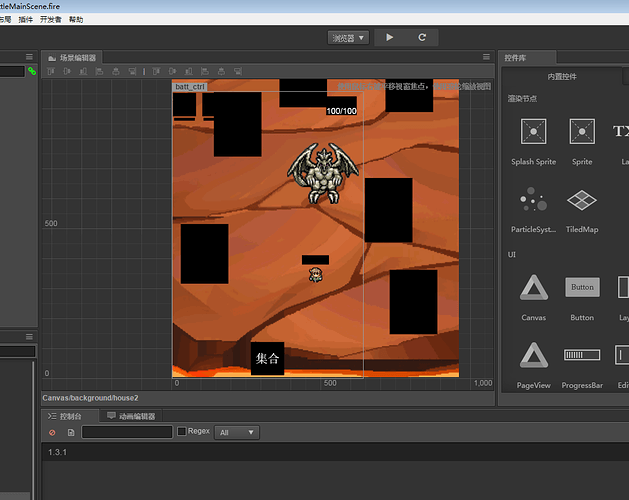The image size is (629, 500).
Task: Select the gargoyle monster sprite in scene
Action: click(323, 173)
